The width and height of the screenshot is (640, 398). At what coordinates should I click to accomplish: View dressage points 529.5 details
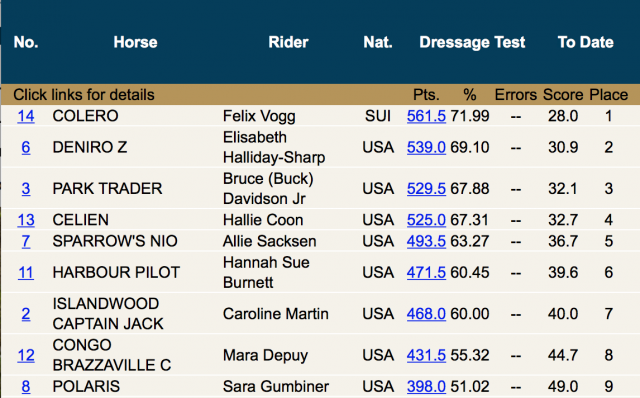426,189
